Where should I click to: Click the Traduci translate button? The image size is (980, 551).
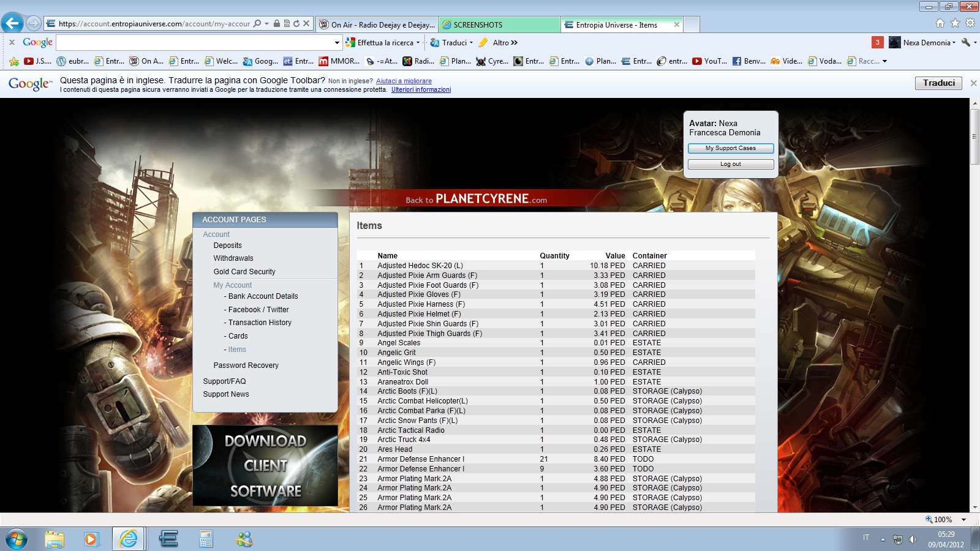click(939, 83)
